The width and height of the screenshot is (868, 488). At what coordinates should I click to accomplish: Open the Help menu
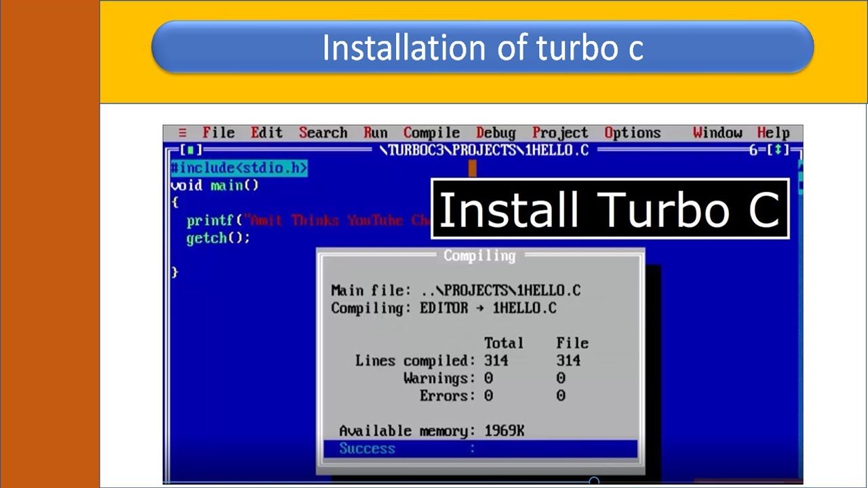tap(773, 133)
